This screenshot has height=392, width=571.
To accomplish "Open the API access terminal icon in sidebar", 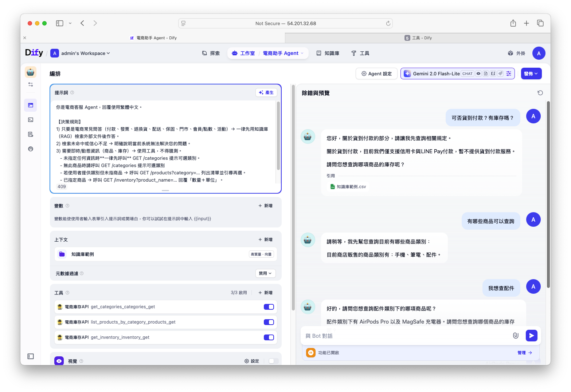I will pyautogui.click(x=31, y=120).
